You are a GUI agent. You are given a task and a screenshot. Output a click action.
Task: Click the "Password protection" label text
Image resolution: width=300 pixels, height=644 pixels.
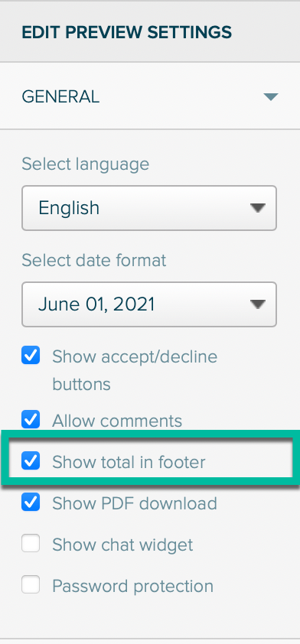tap(132, 586)
